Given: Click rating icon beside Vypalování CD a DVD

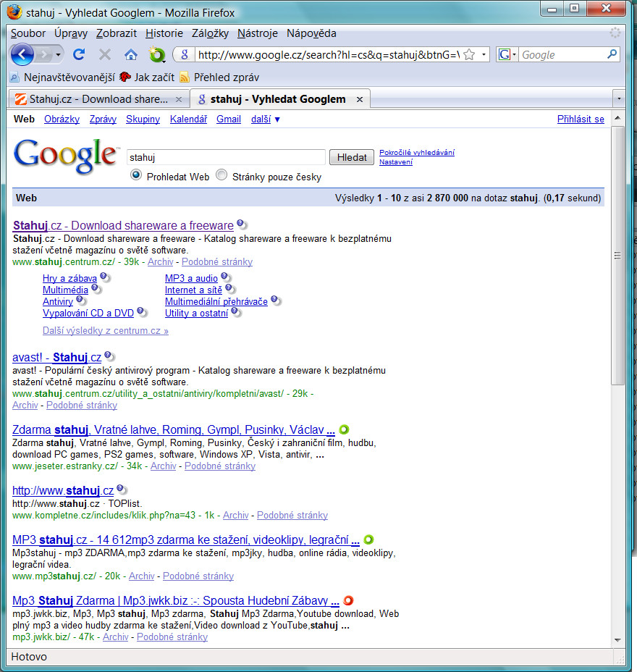Looking at the screenshot, I should pos(142,312).
